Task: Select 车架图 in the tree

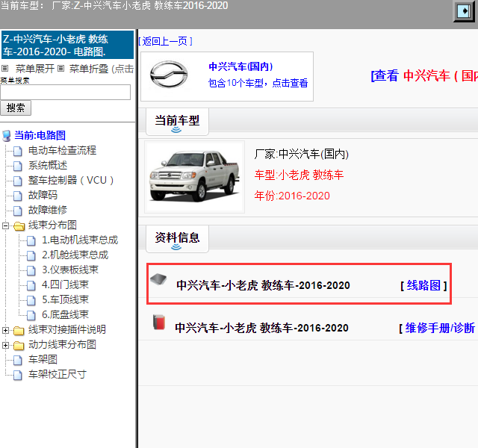Action: tap(43, 360)
